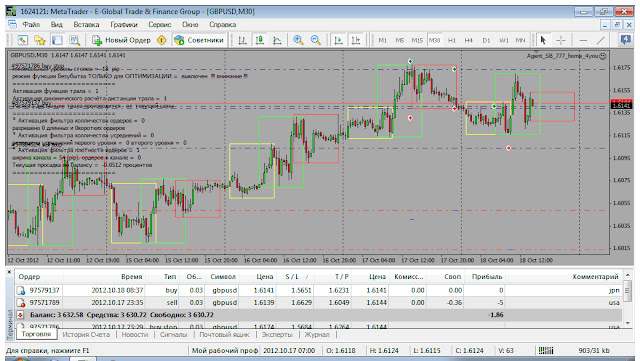Switch to История Счета tab
Viewport: 640px width, 361px height.
(86, 334)
